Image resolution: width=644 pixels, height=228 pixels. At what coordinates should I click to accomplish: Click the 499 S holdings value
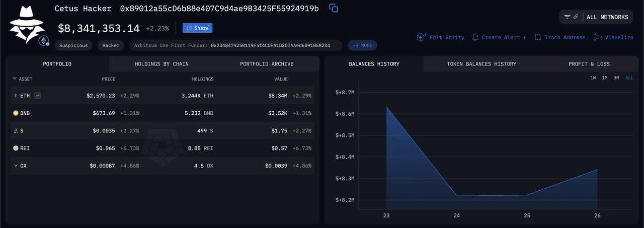[x=205, y=131]
